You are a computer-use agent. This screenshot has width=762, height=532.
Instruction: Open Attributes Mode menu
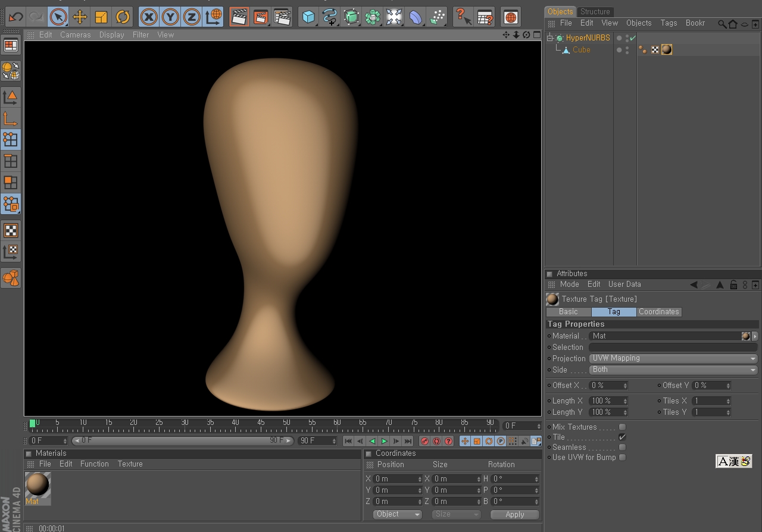click(569, 284)
